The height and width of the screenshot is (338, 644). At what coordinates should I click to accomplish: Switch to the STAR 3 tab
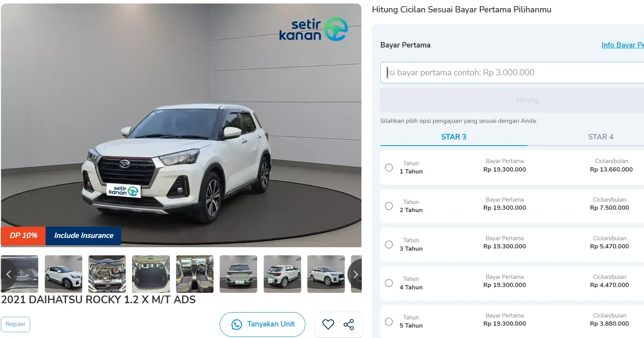(454, 137)
